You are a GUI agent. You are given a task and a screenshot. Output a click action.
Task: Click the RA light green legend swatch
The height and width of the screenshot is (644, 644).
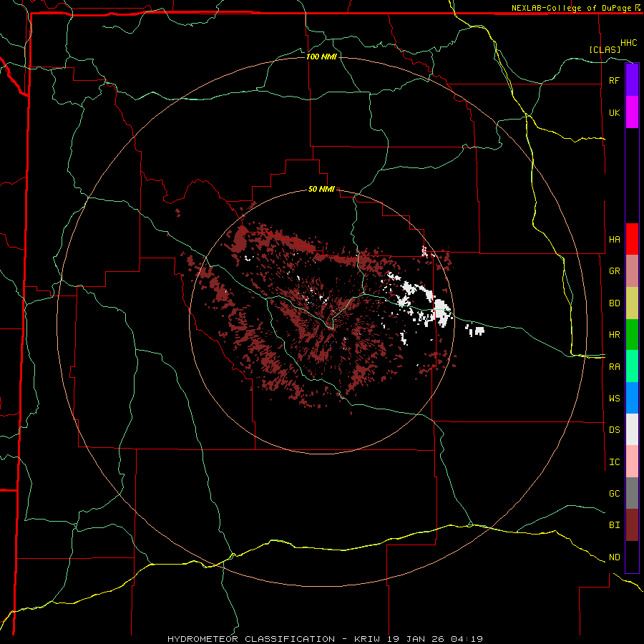tap(632, 366)
